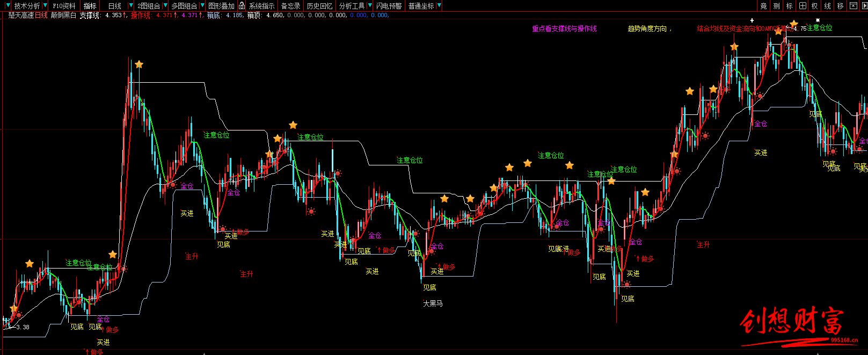Click the 闪电预警 alert button

(x=389, y=6)
